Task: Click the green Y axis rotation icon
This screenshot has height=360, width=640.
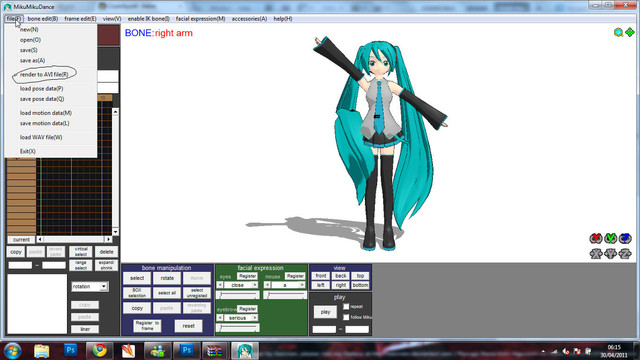Action: 611,238
